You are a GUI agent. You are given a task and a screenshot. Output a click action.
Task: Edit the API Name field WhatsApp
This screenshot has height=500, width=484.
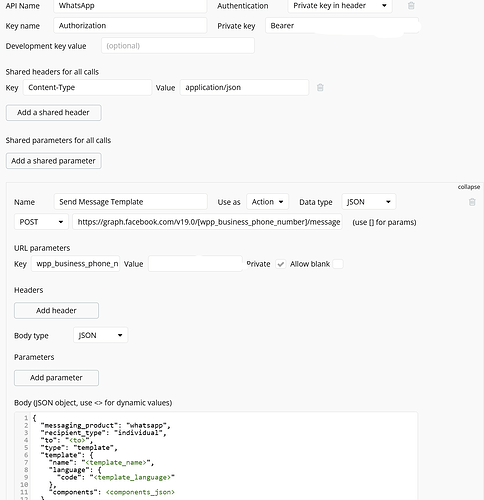tap(130, 6)
